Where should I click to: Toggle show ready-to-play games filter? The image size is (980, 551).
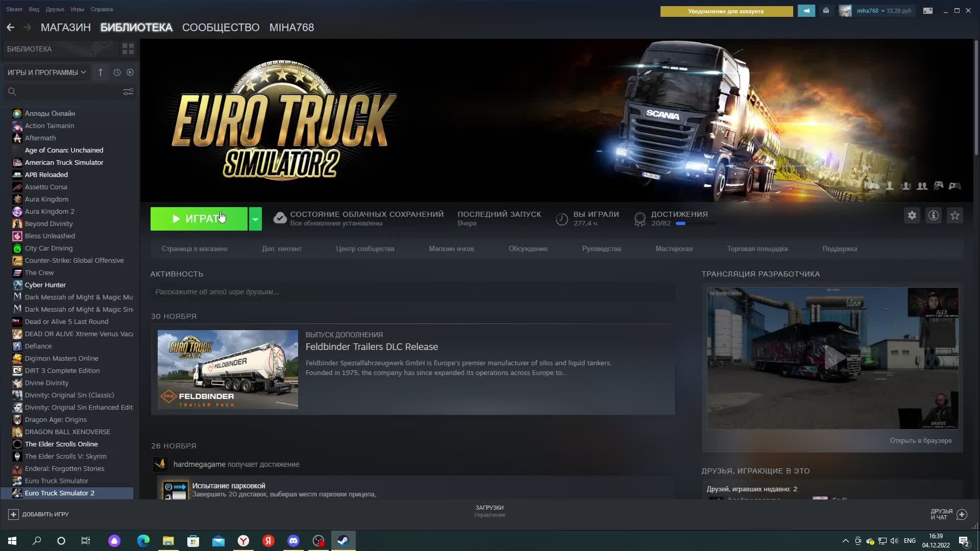pyautogui.click(x=130, y=72)
